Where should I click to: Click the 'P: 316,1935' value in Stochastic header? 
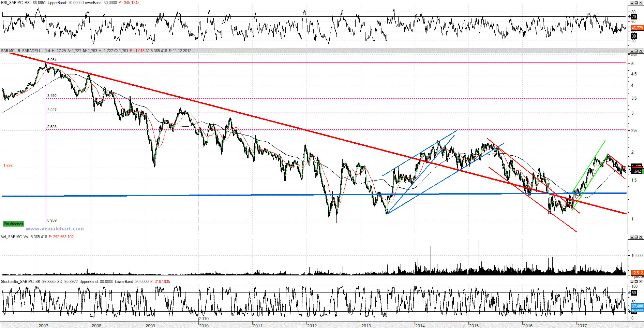click(160, 282)
